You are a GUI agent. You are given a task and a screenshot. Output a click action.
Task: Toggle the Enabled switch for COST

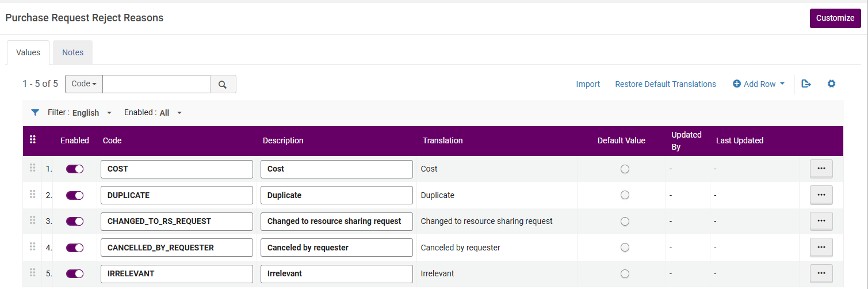coord(75,169)
